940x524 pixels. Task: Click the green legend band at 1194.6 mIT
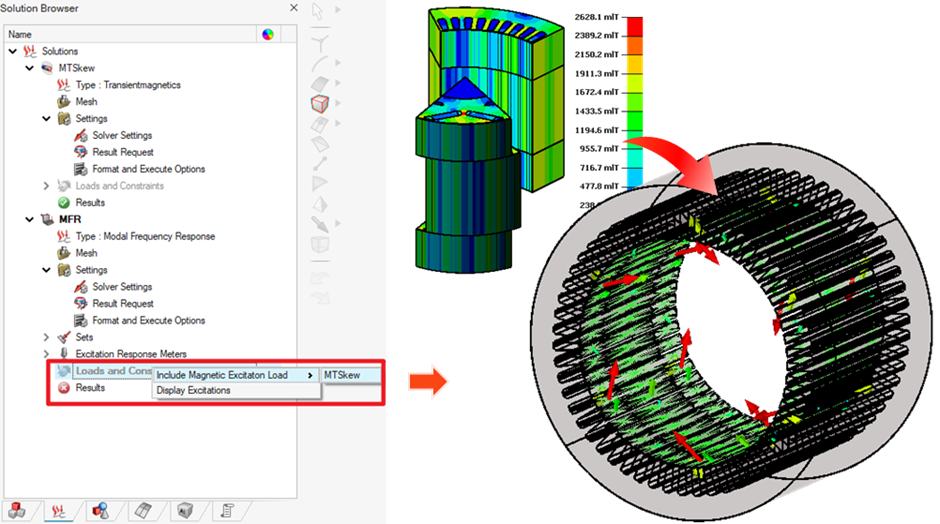tap(635, 121)
